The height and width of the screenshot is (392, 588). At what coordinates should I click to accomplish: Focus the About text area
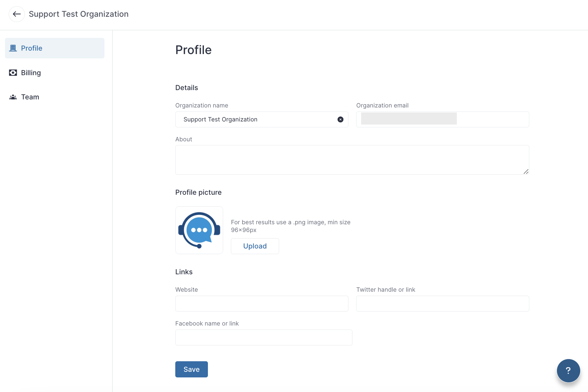tap(352, 160)
